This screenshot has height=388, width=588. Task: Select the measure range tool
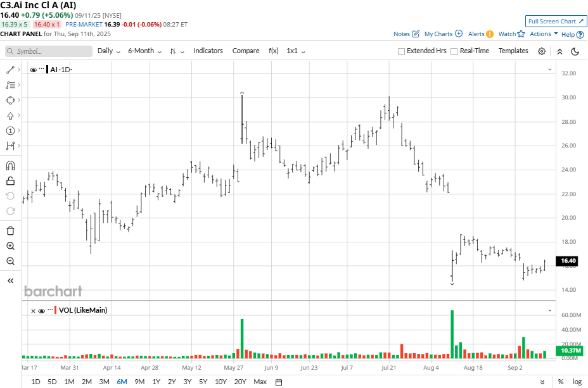point(10,146)
